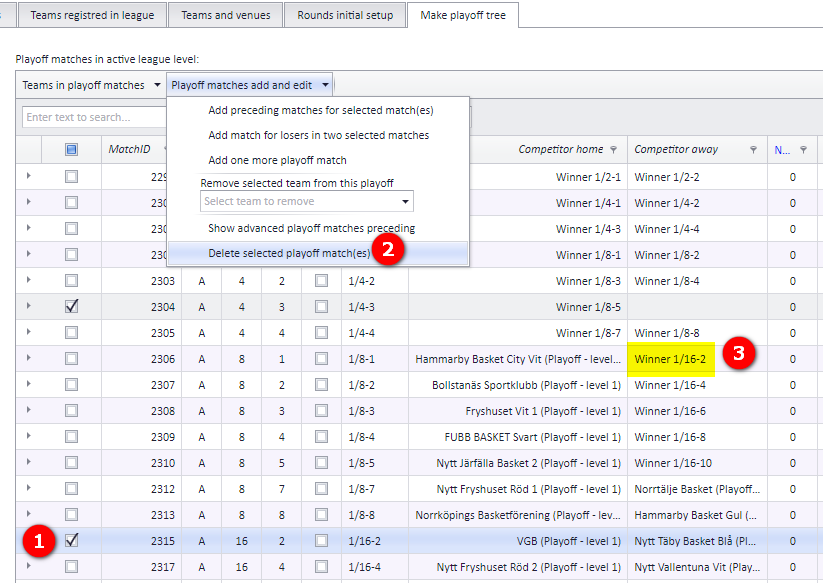Uncheck the selection checkbox for match 2315
823x583 pixels.
[x=71, y=540]
